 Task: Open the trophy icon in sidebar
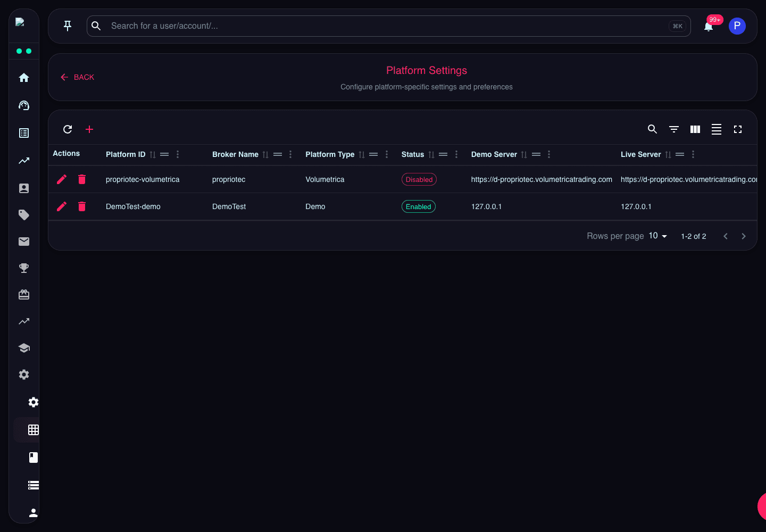pos(24,268)
